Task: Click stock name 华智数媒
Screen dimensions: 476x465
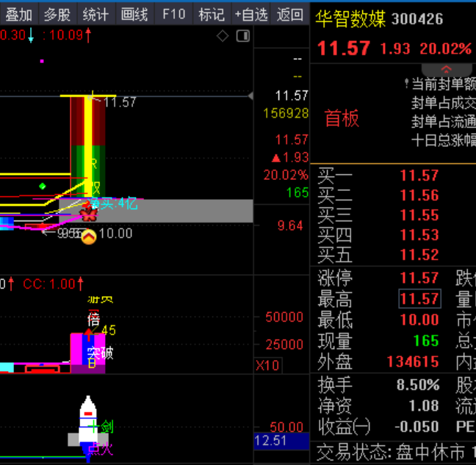Action: tap(350, 18)
